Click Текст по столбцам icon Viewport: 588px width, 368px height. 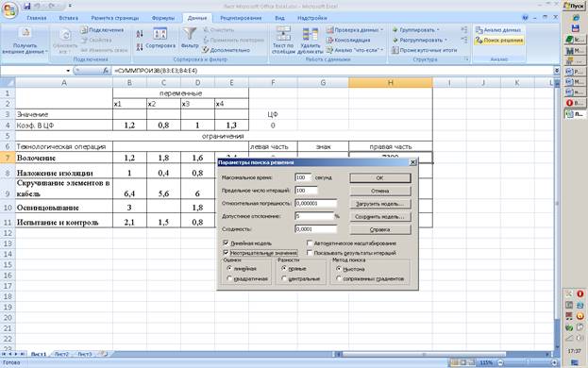coord(283,34)
